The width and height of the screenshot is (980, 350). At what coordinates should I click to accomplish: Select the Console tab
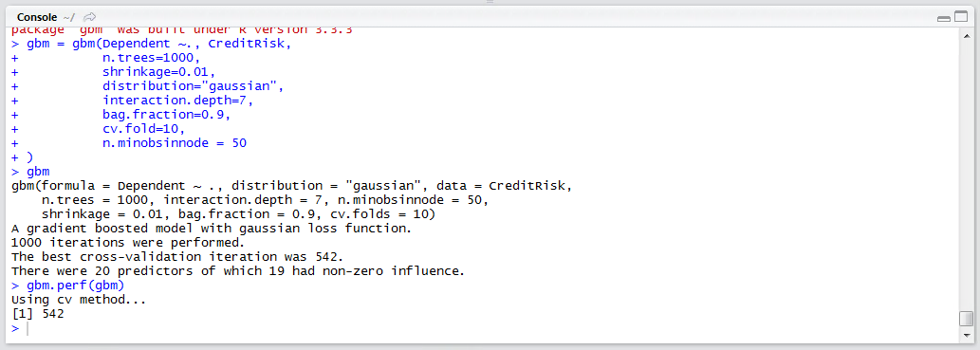coord(38,17)
